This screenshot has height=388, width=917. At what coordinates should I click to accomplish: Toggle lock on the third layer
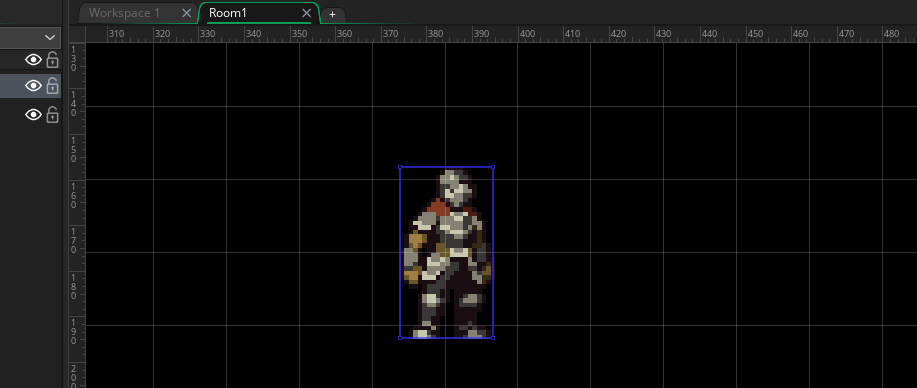(52, 114)
